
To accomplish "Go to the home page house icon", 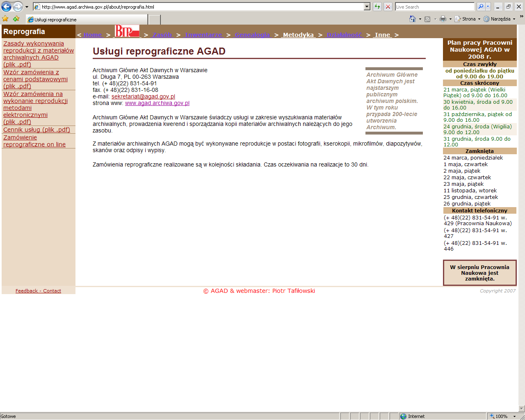I will coord(413,19).
